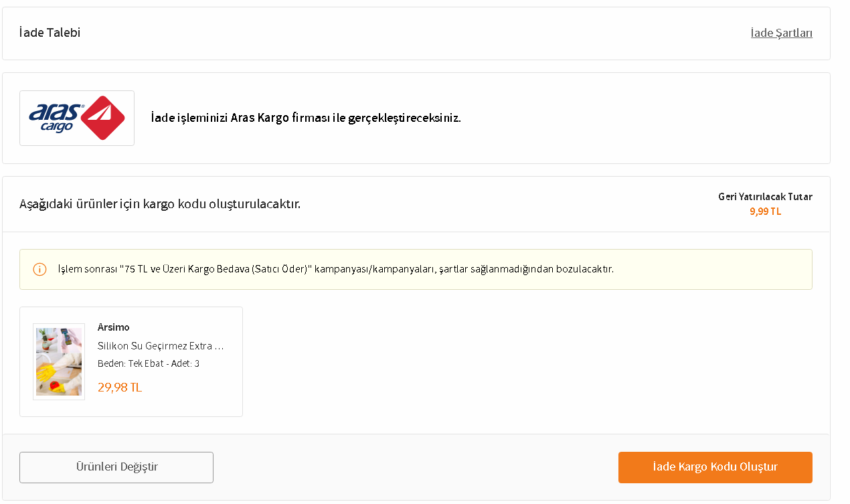Click the orange info icon in warning banner
The height and width of the screenshot is (504, 850).
[39, 269]
